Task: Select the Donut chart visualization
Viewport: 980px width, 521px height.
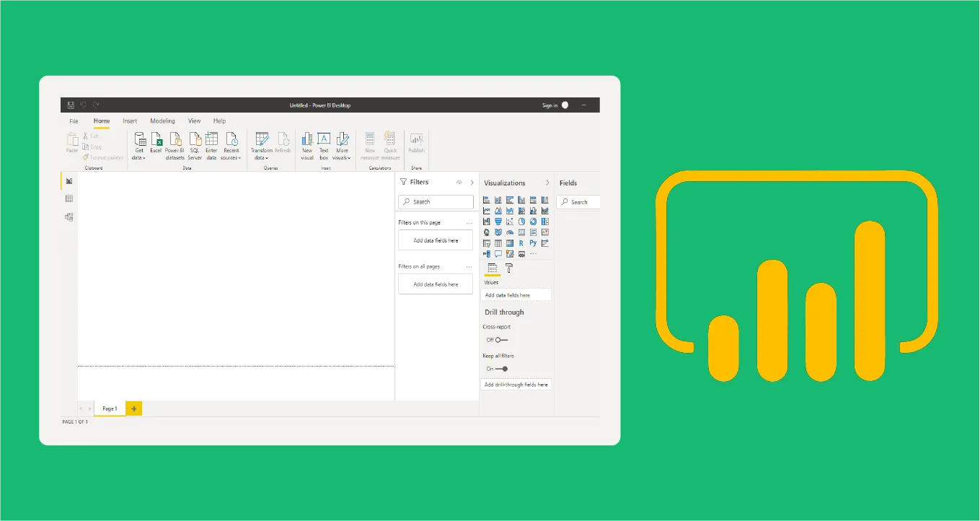Action: pos(533,222)
